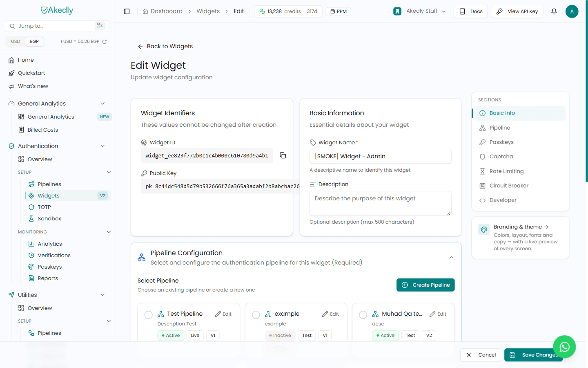
Task: Click the TOTP shield icon
Action: pos(31,207)
